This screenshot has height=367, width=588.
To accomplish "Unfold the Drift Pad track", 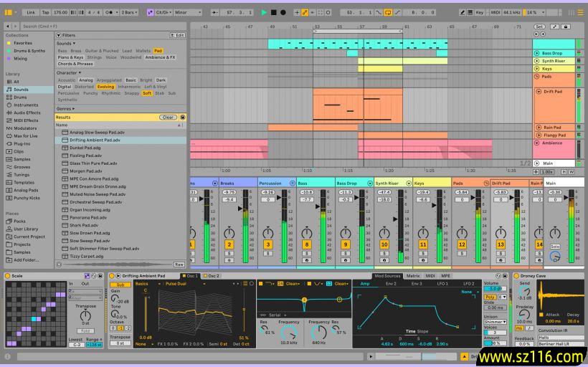I will click(539, 92).
